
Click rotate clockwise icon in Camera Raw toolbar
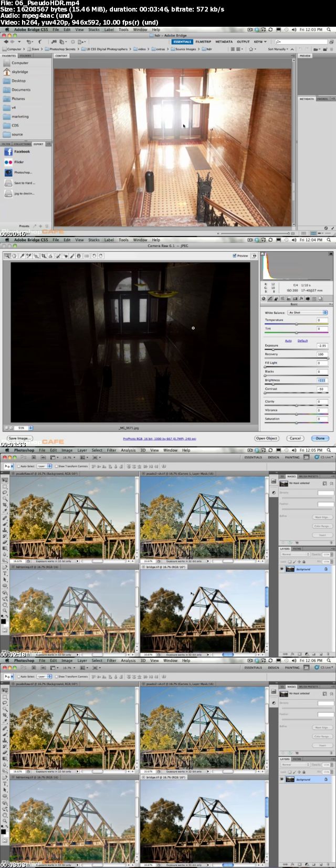point(100,256)
